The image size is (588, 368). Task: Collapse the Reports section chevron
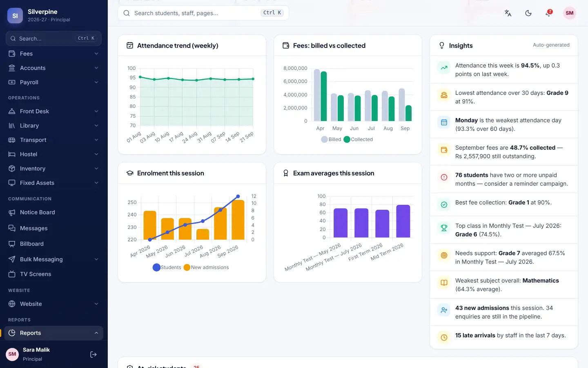[96, 333]
